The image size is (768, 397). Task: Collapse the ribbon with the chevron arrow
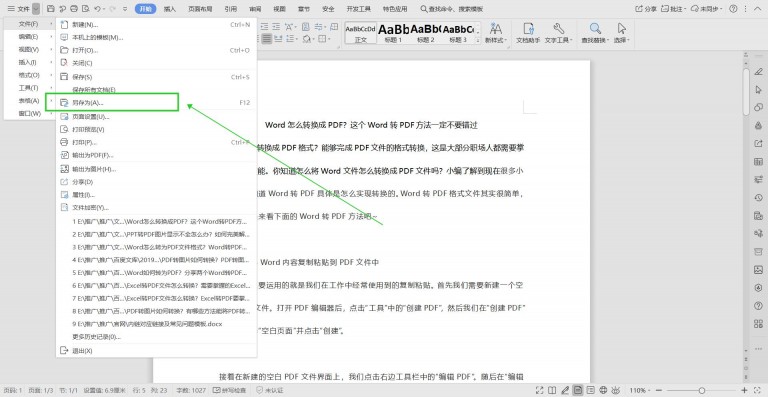tap(759, 9)
